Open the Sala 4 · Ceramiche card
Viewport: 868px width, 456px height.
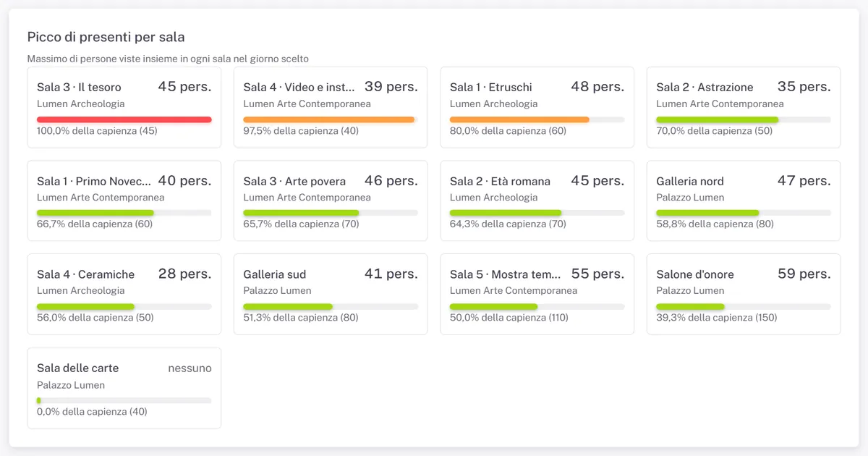124,294
